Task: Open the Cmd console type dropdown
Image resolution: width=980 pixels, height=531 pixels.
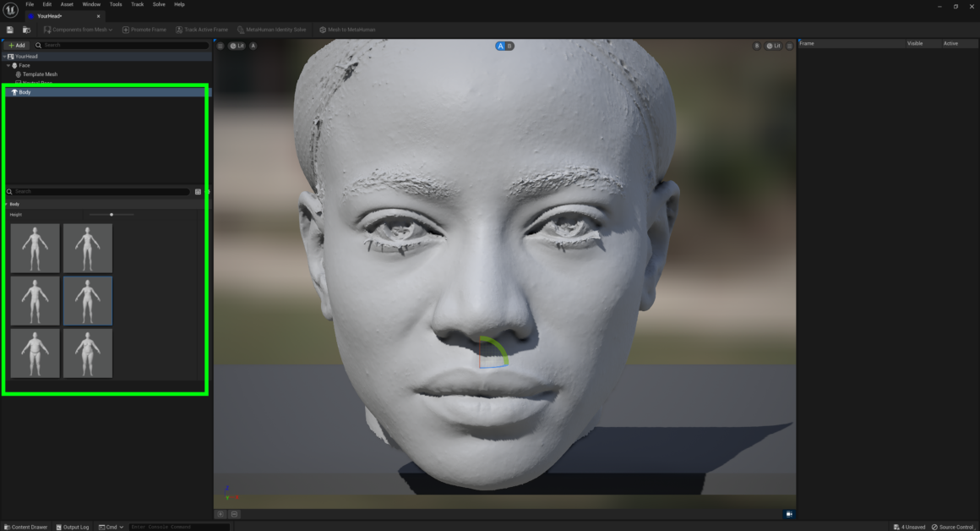Action: (112, 527)
